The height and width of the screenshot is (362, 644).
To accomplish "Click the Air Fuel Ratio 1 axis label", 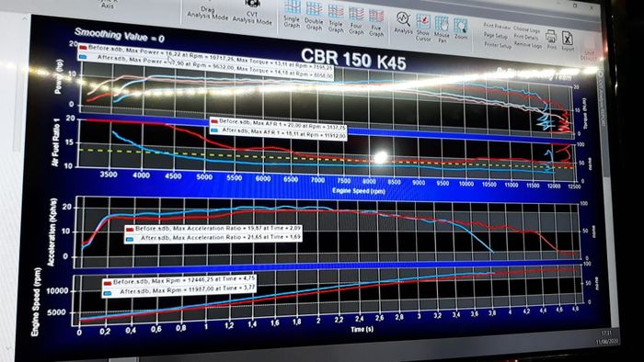I will click(55, 142).
